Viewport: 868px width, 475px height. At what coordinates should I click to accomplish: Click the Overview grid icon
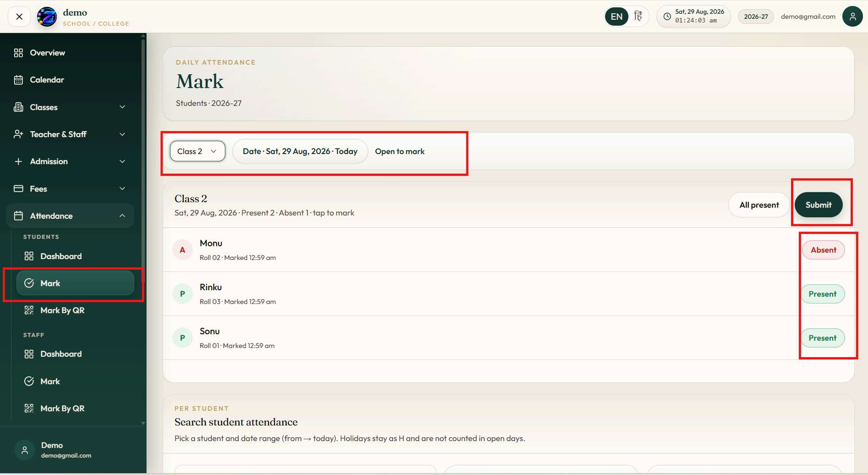click(18, 53)
